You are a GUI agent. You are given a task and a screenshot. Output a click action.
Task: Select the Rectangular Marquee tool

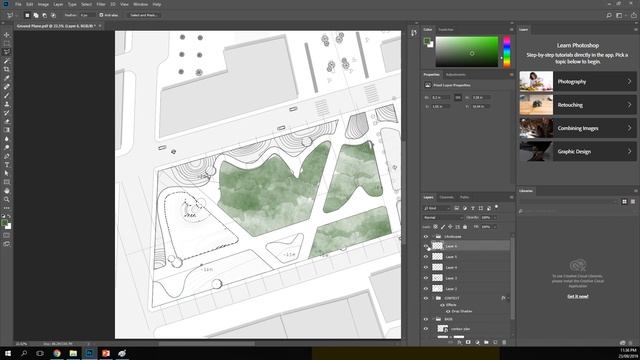click(x=7, y=43)
